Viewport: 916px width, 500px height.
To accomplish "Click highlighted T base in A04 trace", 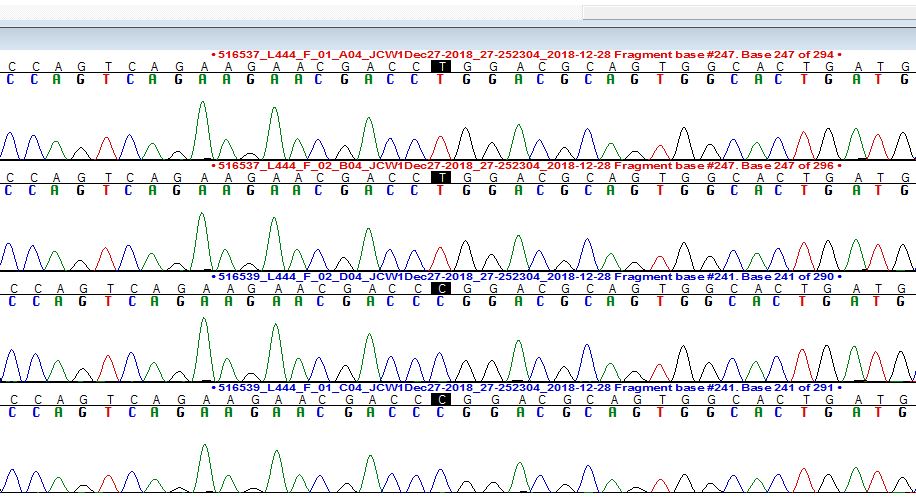I will (440, 66).
